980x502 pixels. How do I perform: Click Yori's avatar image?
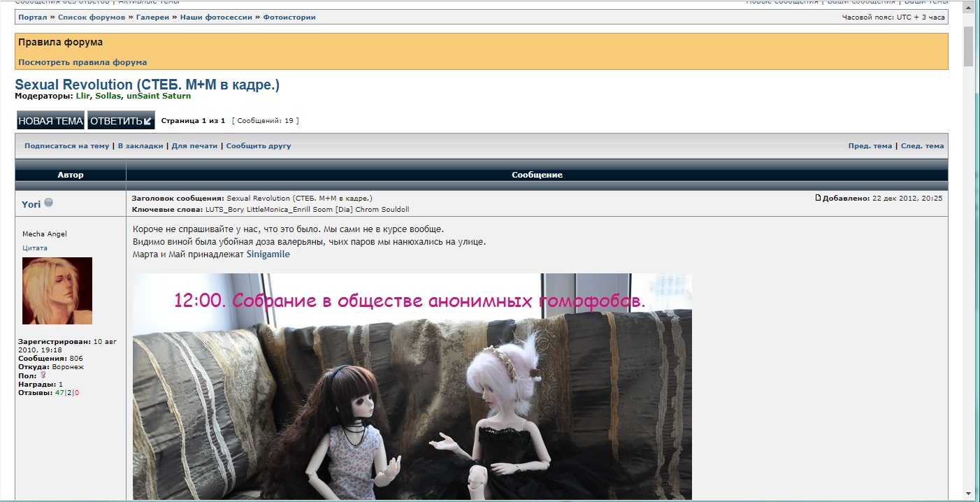click(57, 291)
